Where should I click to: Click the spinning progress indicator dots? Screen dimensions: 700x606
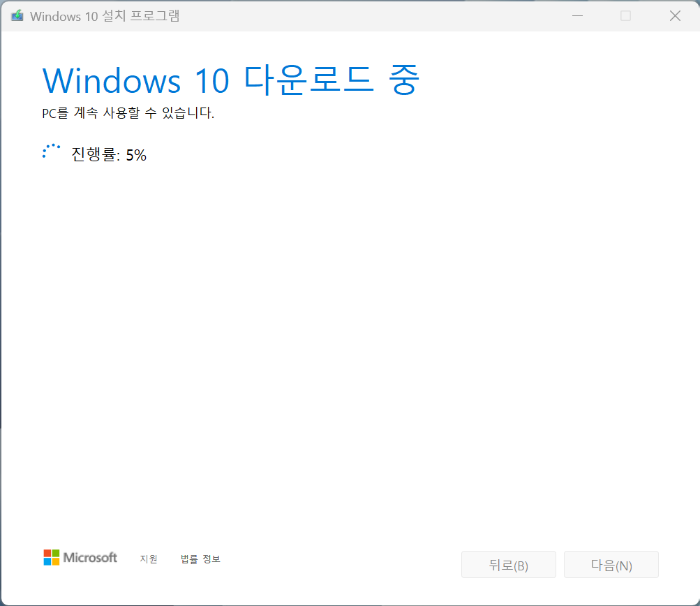click(x=51, y=151)
